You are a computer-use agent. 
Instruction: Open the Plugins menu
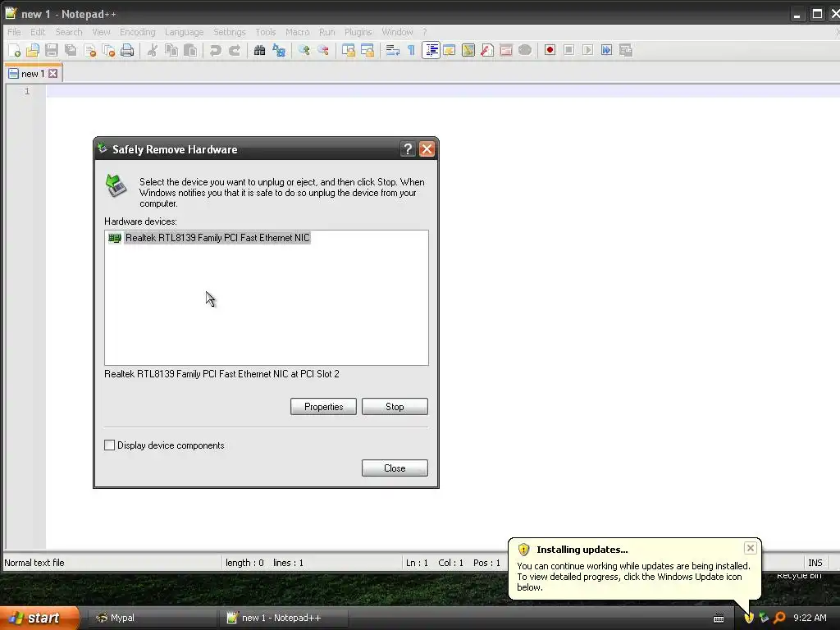tap(358, 32)
